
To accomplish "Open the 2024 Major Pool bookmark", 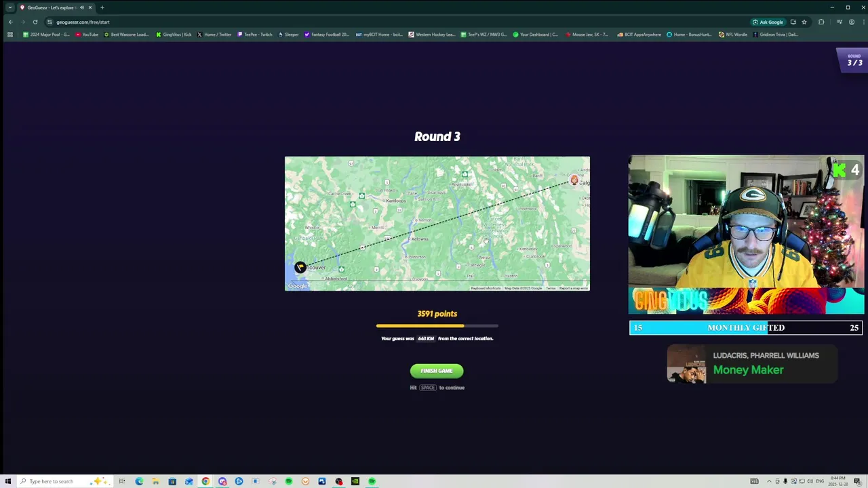I will 46,35.
